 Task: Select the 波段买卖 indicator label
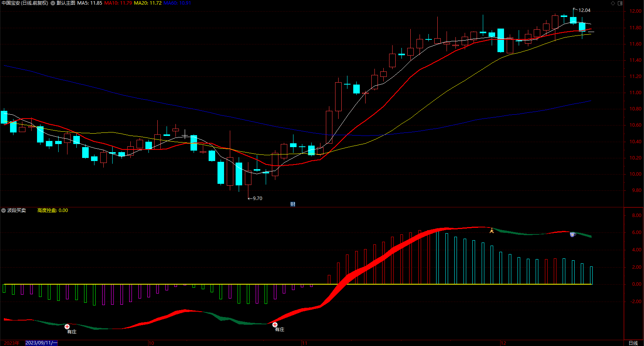17,210
